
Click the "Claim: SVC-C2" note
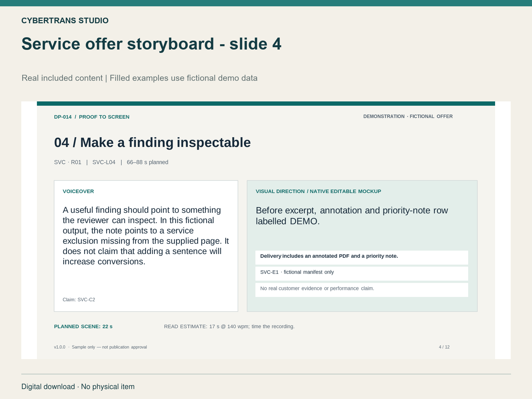[x=79, y=300]
